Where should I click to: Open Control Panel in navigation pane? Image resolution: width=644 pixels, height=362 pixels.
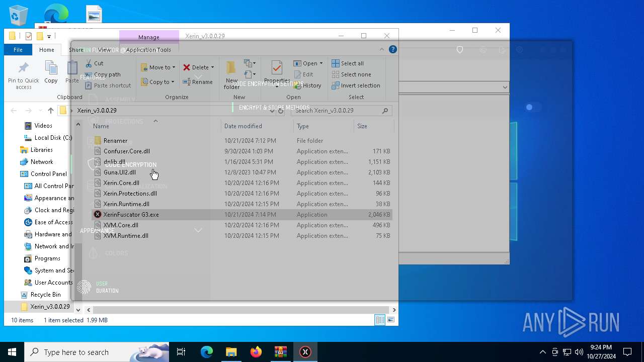click(48, 174)
